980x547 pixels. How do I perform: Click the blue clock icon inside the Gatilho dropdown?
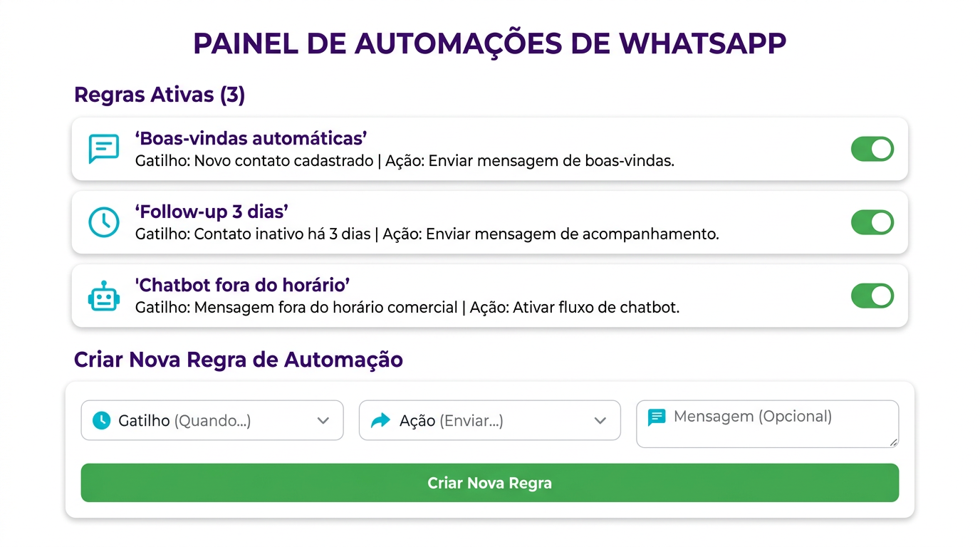(100, 420)
